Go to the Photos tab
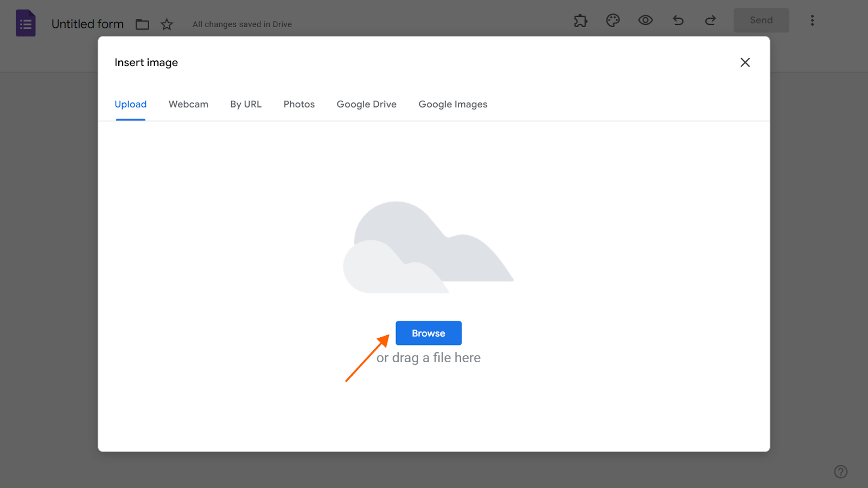Image resolution: width=868 pixels, height=488 pixels. point(299,104)
